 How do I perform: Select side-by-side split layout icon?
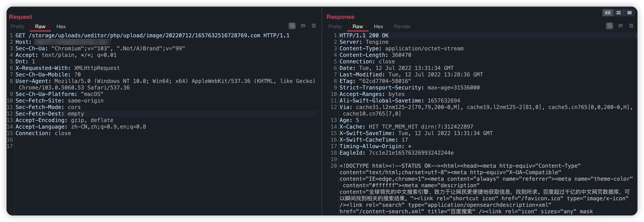click(x=608, y=12)
